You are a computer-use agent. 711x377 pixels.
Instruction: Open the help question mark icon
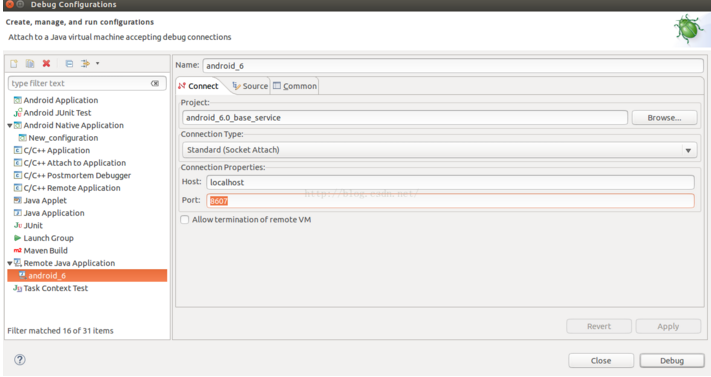pos(19,360)
